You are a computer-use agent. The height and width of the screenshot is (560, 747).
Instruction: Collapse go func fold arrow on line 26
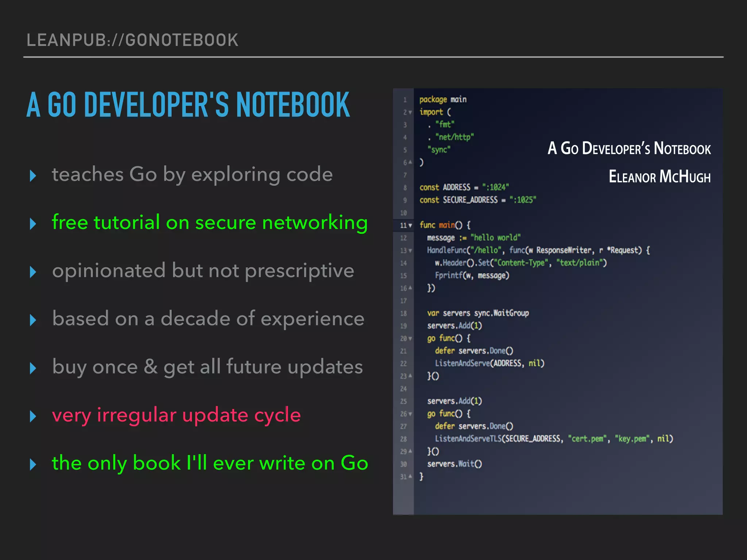click(x=410, y=414)
